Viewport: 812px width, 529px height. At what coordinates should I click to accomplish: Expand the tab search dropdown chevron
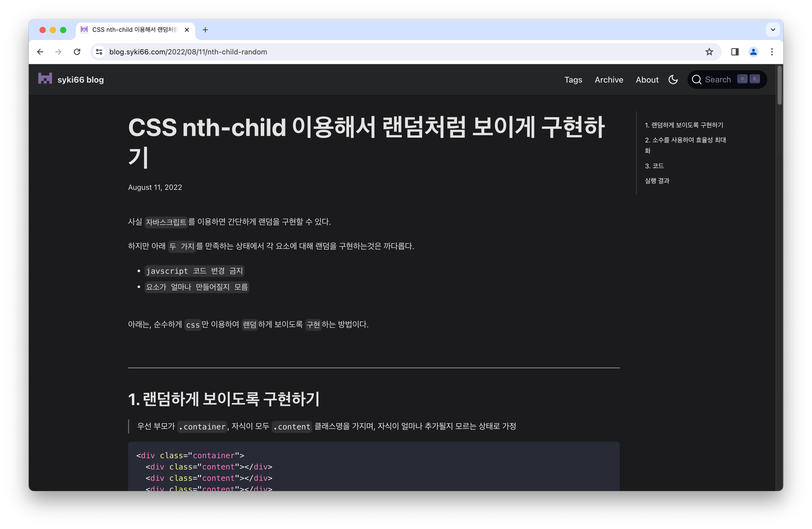[x=773, y=30]
